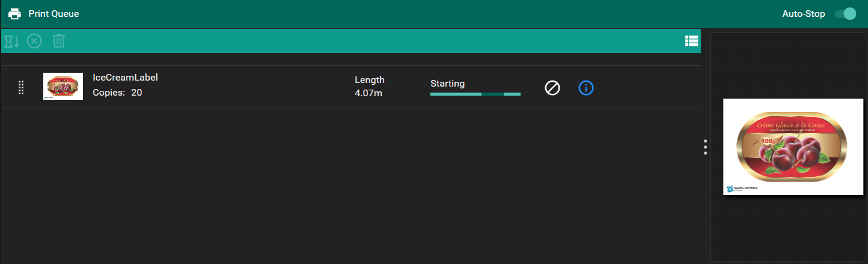The image size is (868, 264).
Task: Click the Auto-Stop label text
Action: click(x=803, y=14)
